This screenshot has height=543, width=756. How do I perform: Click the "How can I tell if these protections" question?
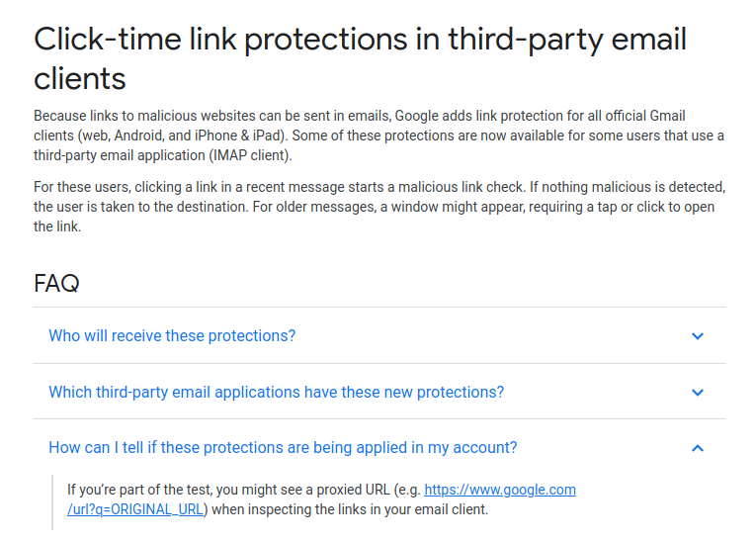[x=283, y=448]
